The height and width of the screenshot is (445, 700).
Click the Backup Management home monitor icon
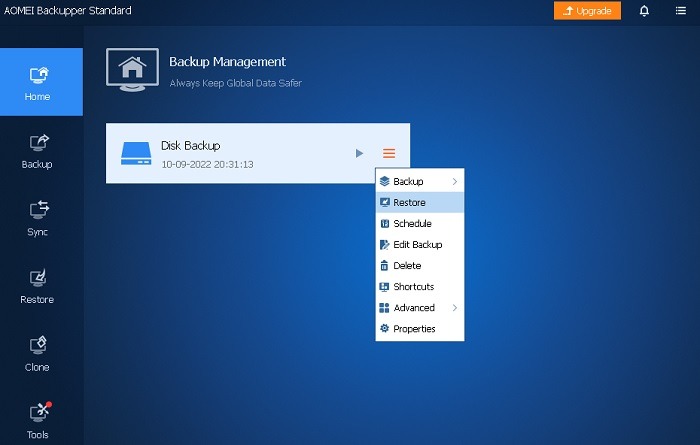click(x=133, y=70)
